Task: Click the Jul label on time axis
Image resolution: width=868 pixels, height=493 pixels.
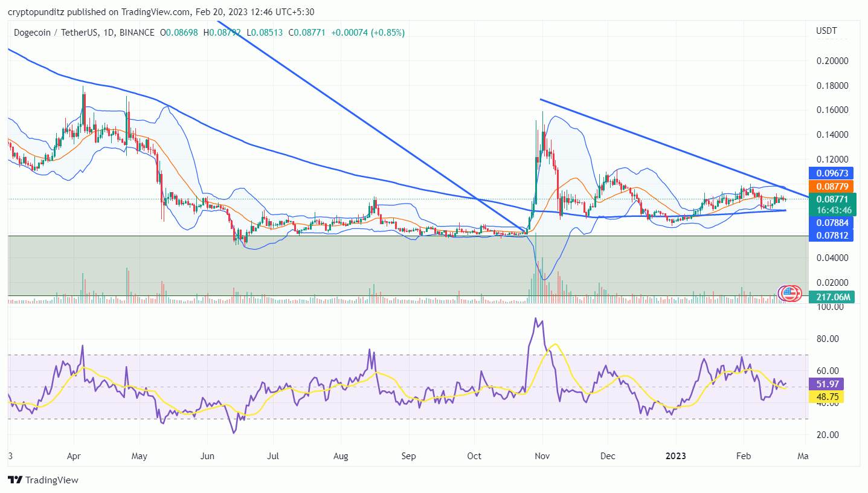Action: coord(272,456)
